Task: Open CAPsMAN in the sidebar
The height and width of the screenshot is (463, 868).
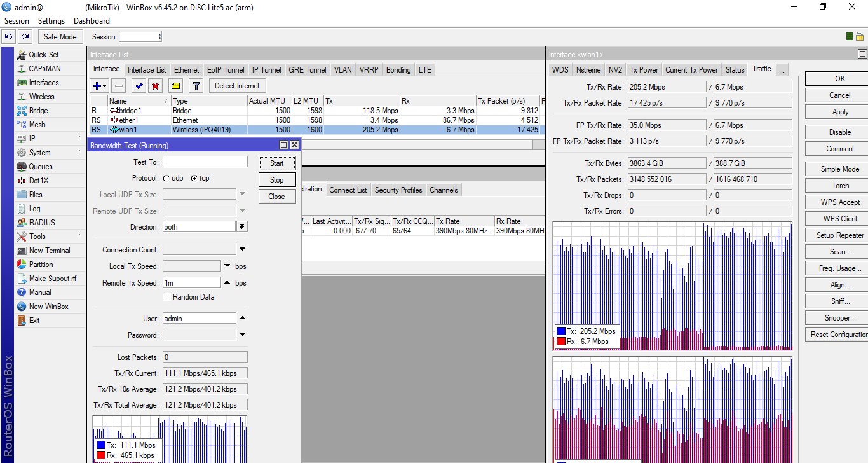Action: [44, 69]
